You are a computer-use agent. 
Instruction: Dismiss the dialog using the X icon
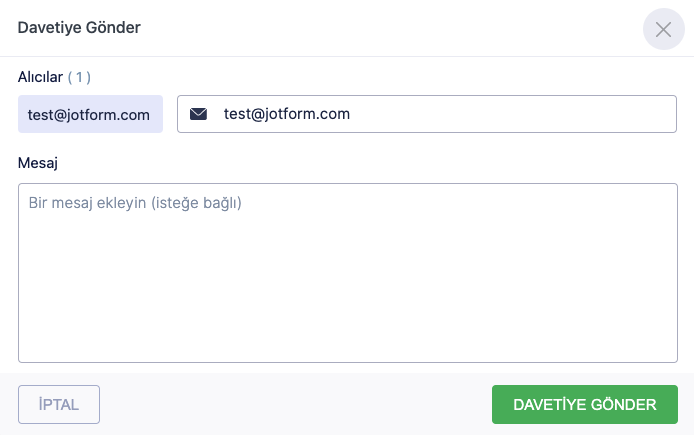point(663,29)
